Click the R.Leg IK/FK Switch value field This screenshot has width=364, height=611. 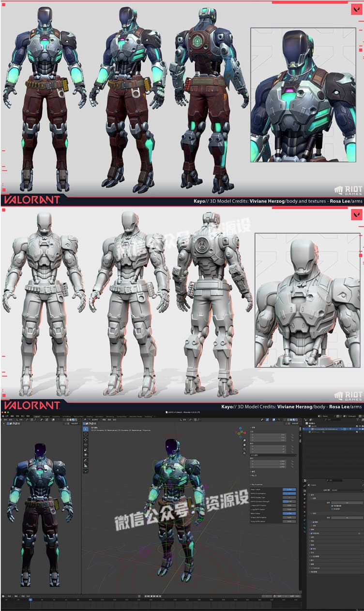[289, 521]
